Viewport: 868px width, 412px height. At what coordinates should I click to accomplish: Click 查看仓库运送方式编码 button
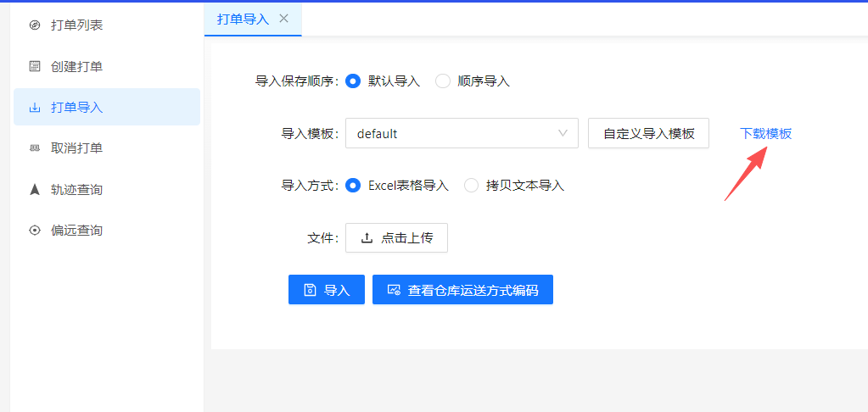(462, 290)
